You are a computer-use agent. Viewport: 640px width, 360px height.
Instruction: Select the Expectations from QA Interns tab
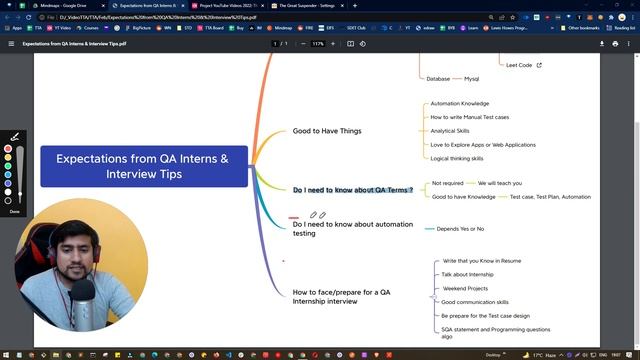click(x=148, y=6)
